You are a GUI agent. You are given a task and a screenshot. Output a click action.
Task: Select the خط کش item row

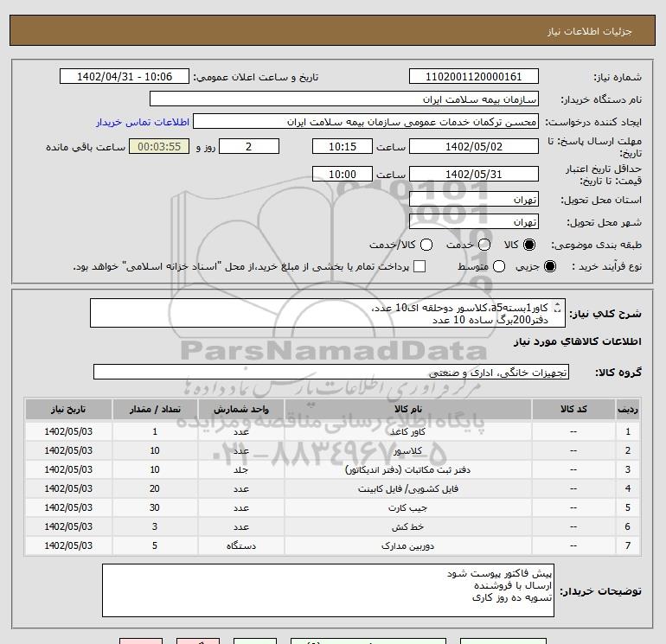(333, 526)
